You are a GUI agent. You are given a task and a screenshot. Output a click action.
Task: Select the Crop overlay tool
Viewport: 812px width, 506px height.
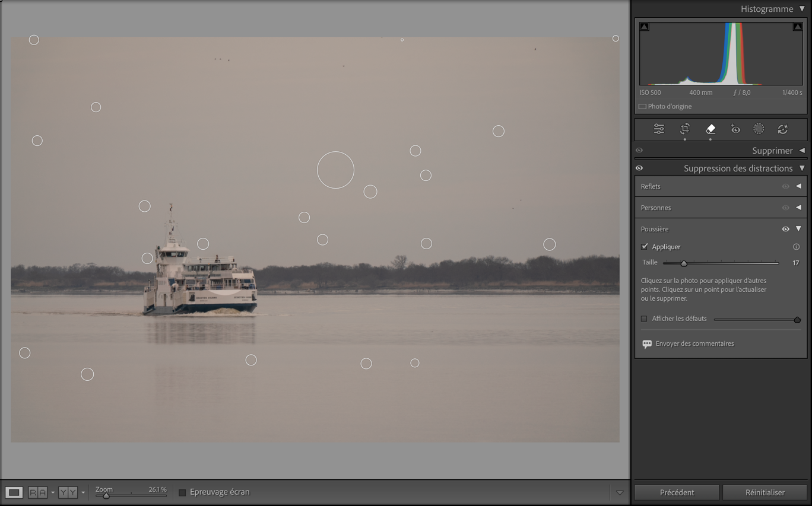click(684, 129)
